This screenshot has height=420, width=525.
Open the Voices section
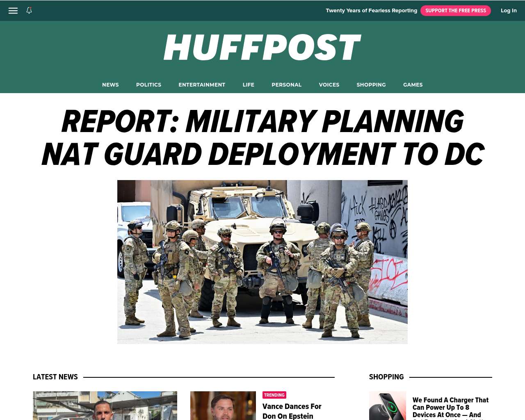point(329,85)
